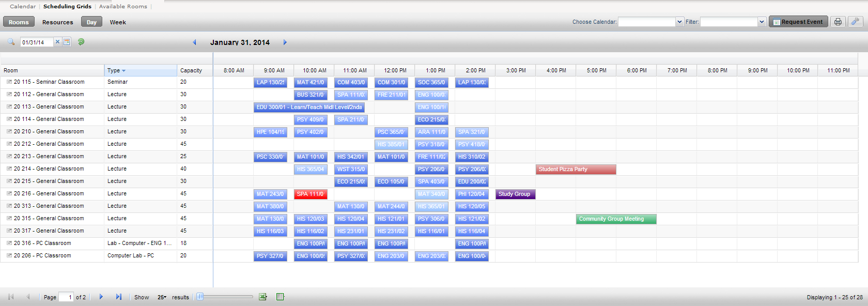Click Displaying 1 - 25 of 28 status
Image resolution: width=868 pixels, height=306 pixels.
[x=834, y=297]
